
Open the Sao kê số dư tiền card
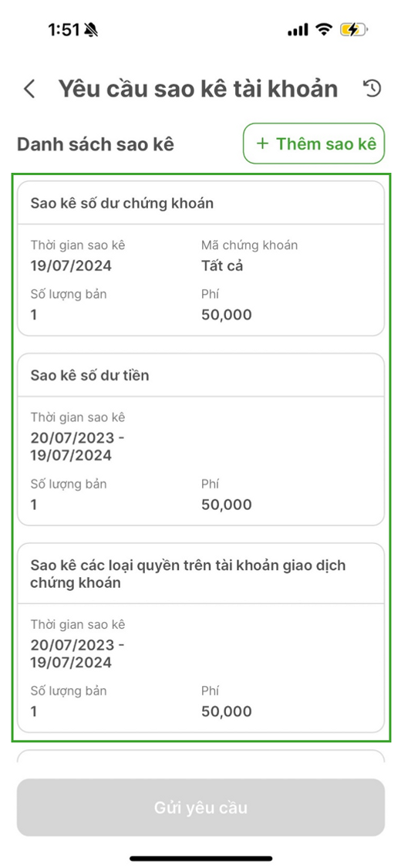click(200, 440)
